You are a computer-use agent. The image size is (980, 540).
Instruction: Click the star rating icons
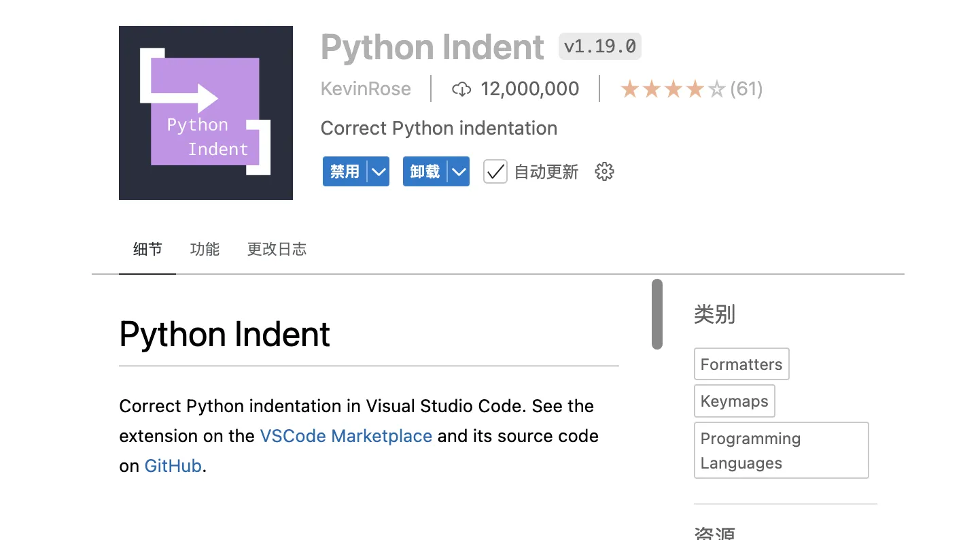pyautogui.click(x=673, y=89)
